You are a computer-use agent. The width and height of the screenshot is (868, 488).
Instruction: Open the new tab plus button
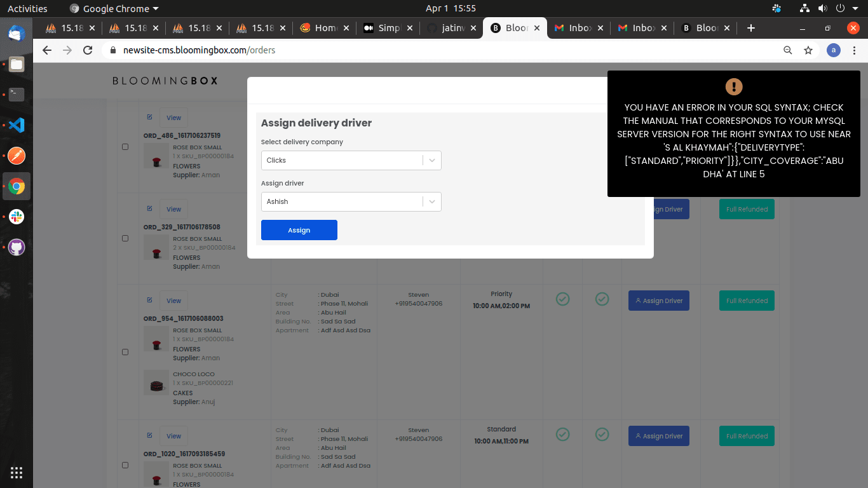click(751, 28)
